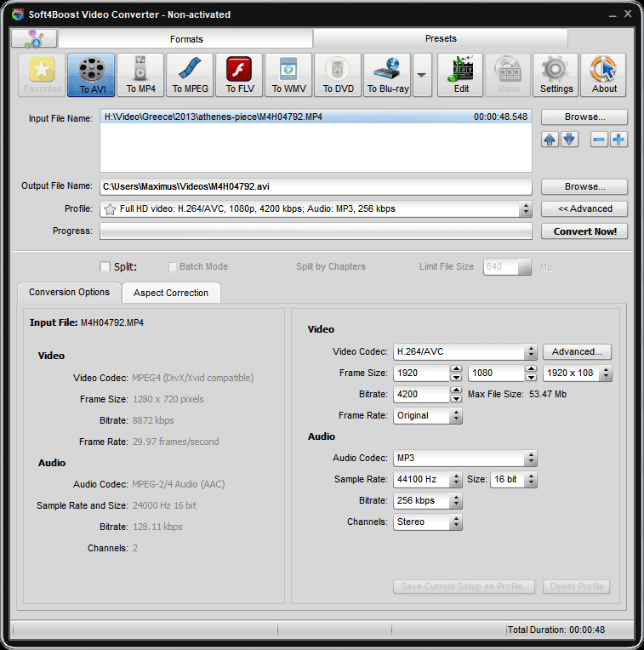Select the To FLV Flash icon

pyautogui.click(x=239, y=75)
